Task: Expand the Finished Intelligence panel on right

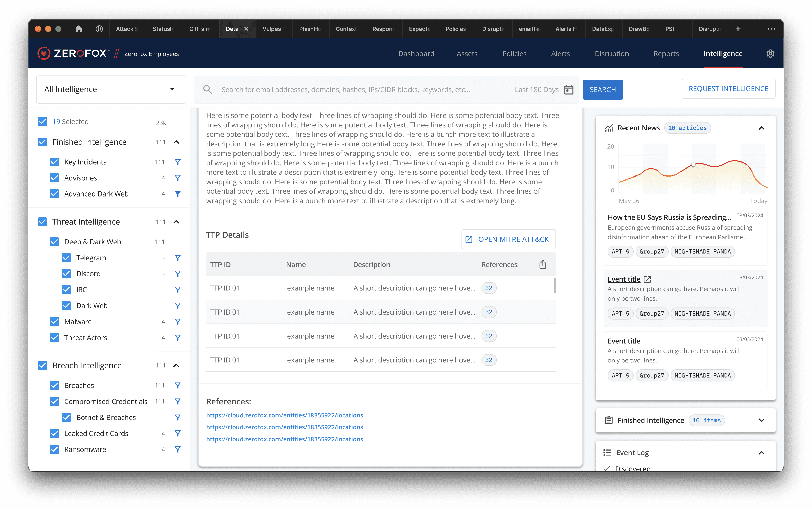Action: click(761, 420)
